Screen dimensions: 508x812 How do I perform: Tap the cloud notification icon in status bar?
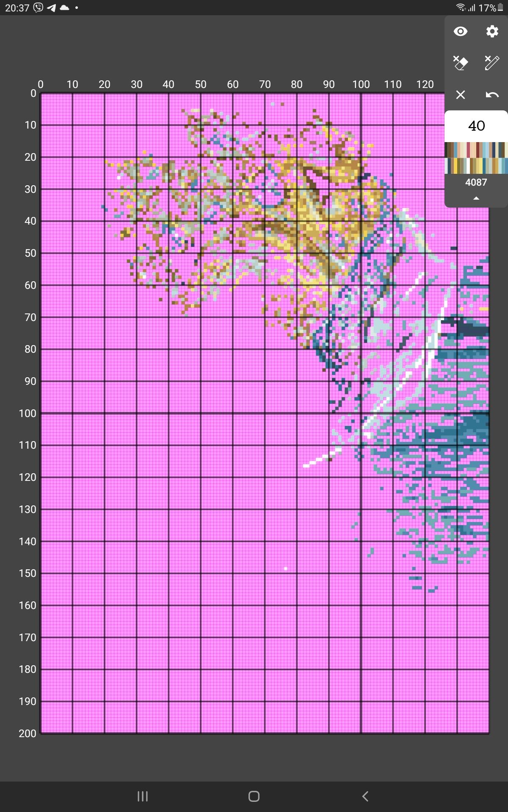coord(64,8)
